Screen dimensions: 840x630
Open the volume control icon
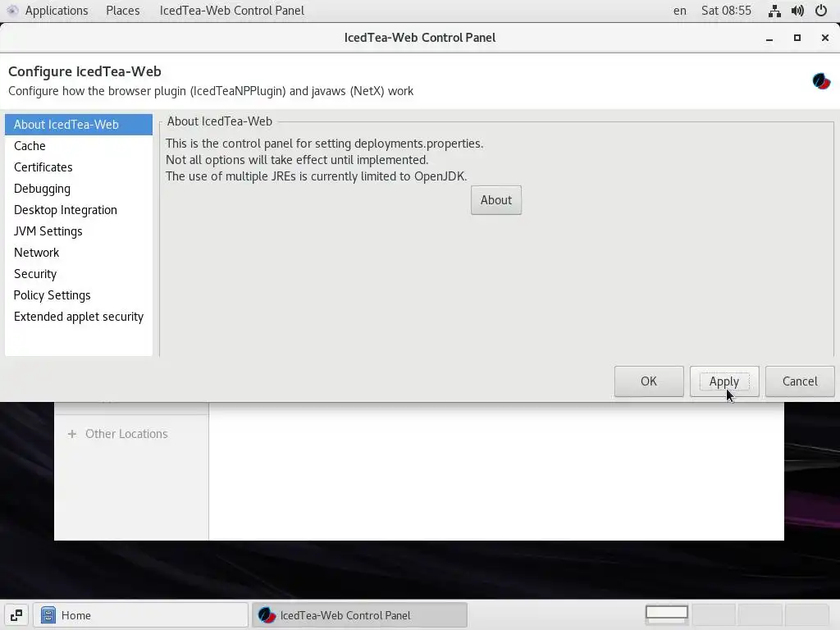tap(797, 11)
